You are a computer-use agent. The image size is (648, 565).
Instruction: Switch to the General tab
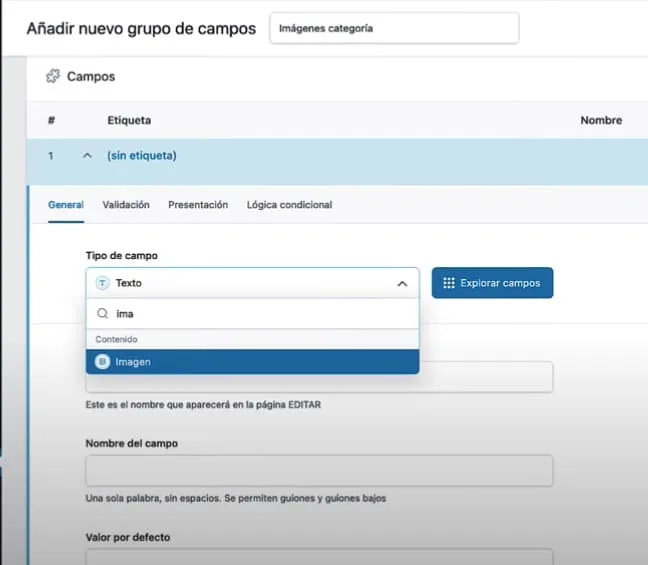(x=66, y=205)
